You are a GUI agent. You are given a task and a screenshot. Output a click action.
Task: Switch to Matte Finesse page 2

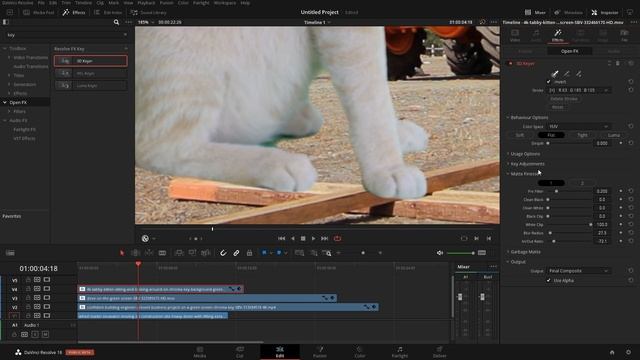tap(582, 183)
